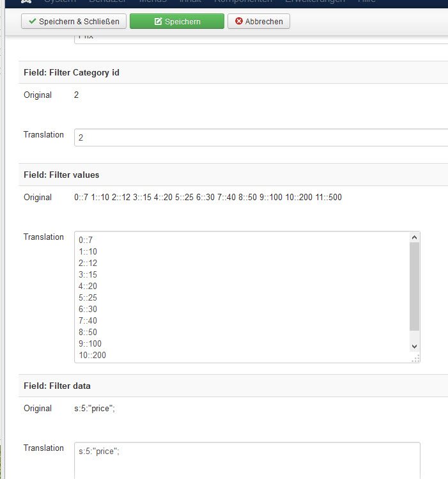Click the green Speichern button
This screenshot has width=448, height=479.
(177, 21)
